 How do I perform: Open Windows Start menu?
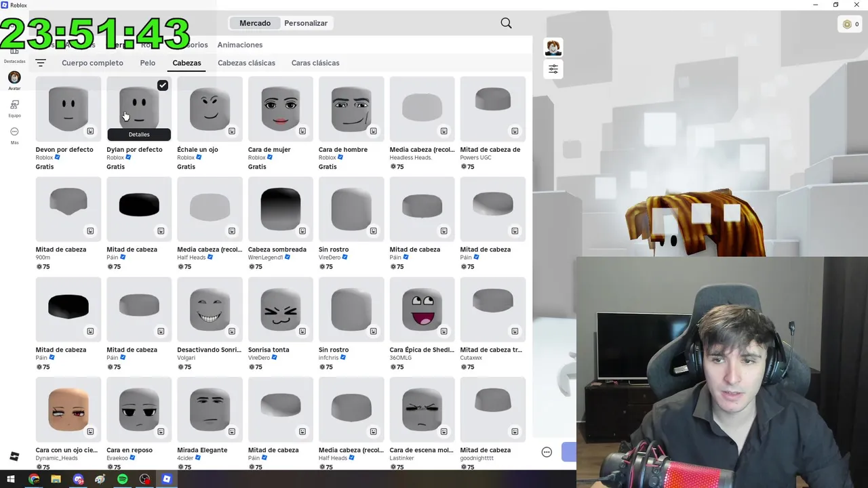[x=11, y=479]
